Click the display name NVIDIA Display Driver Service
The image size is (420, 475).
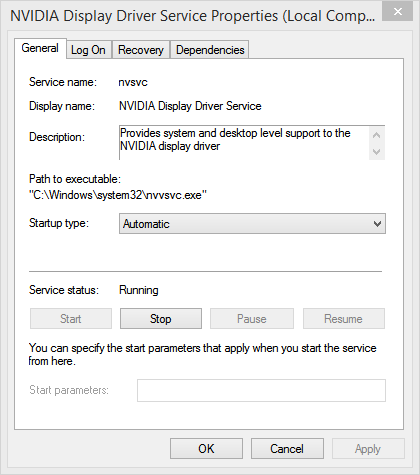pyautogui.click(x=190, y=106)
